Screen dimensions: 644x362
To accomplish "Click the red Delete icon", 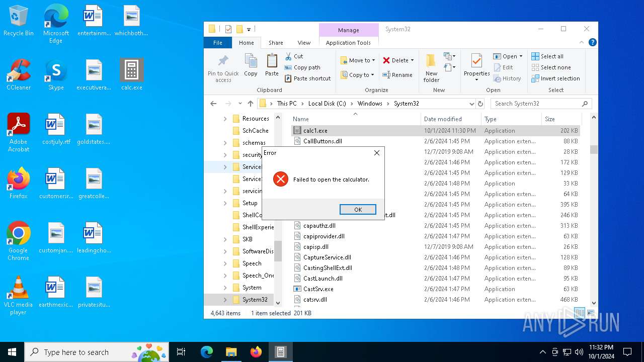I will 386,60.
